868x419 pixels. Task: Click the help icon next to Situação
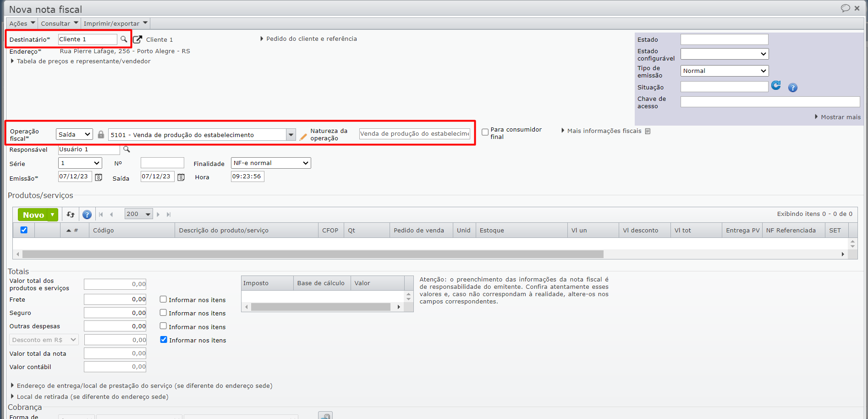coord(793,88)
